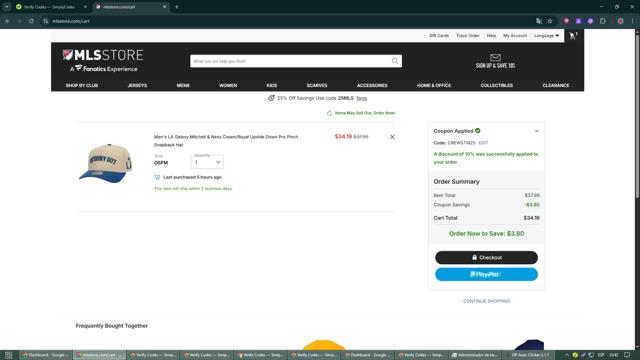Open the OP Auto Clicker taskbar item
The height and width of the screenshot is (360, 640).
tap(529, 355)
